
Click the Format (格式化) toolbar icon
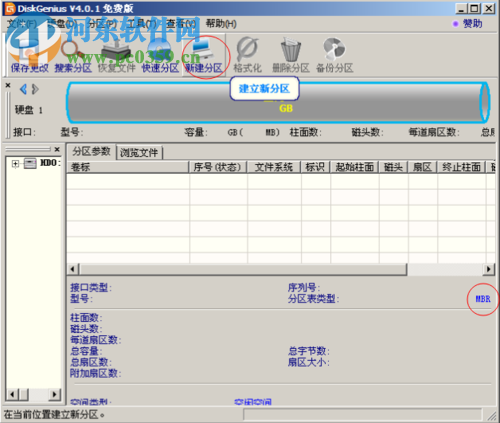[x=247, y=55]
